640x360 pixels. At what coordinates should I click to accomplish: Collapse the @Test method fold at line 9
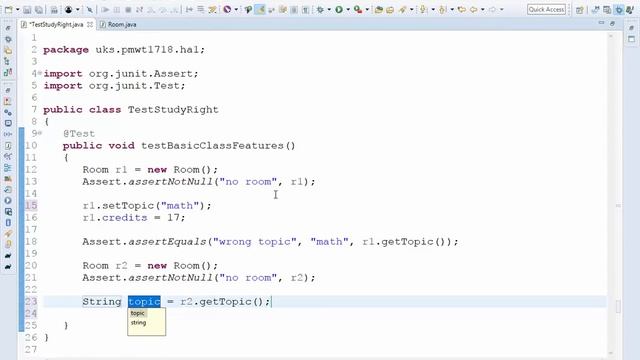pos(40,133)
